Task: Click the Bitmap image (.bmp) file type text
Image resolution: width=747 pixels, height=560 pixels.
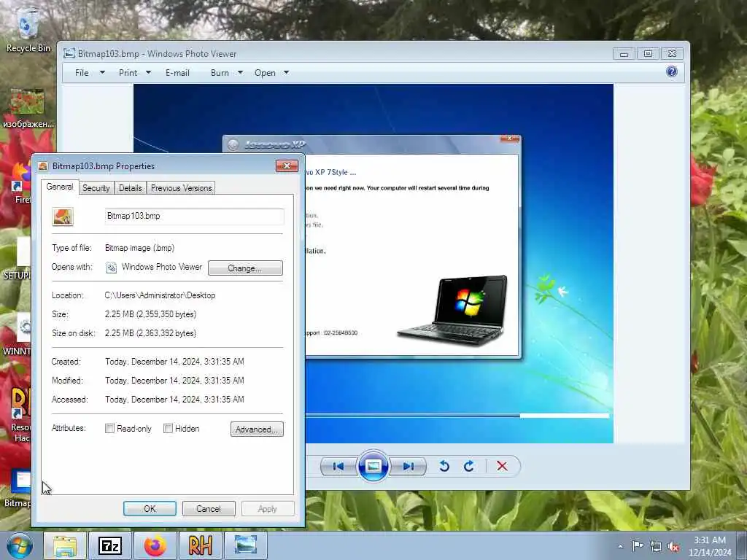Action: point(139,248)
